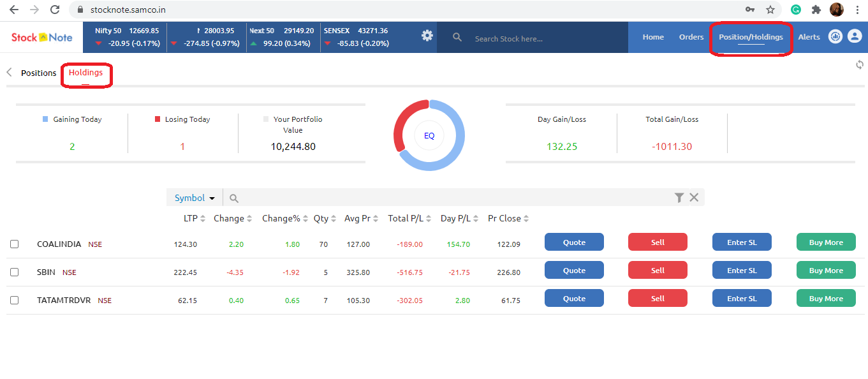Screen dimensions: 868x379
Task: Click the SENSEX index ticker
Action: pos(357,37)
